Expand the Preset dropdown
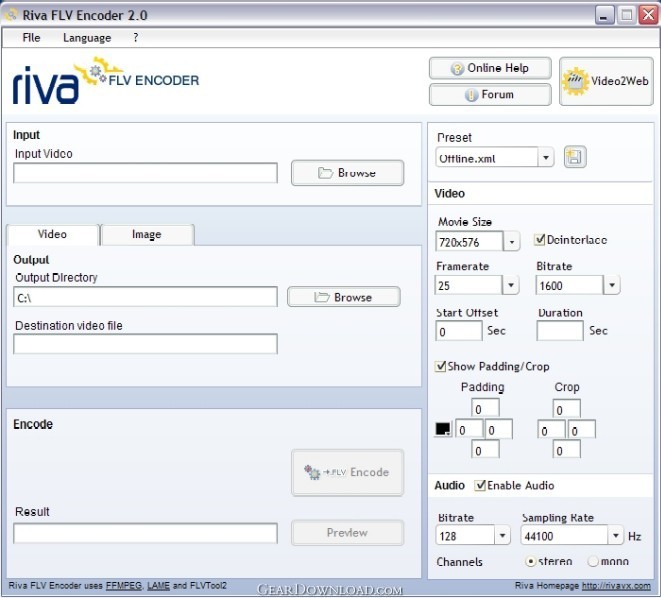This screenshot has width=661, height=598. point(546,158)
